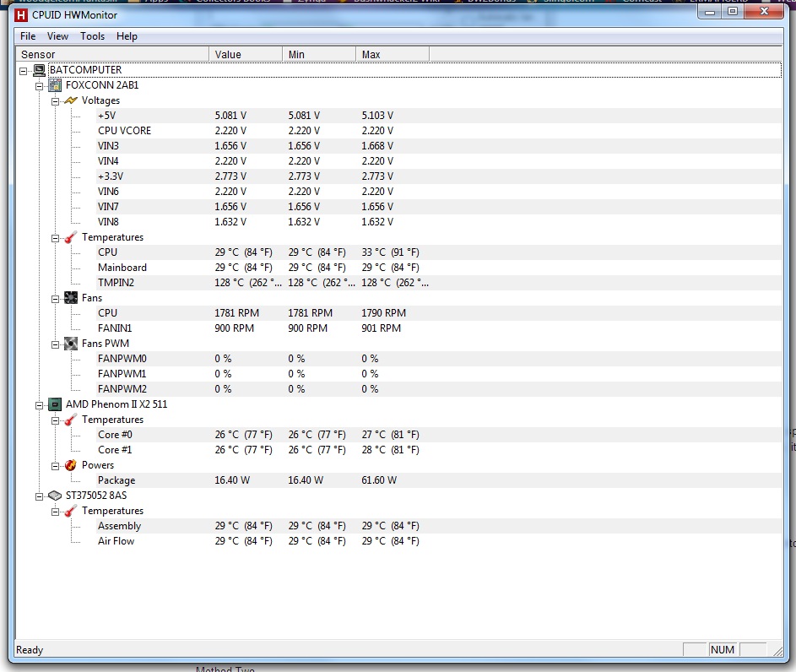
Task: Click the FOXCONN Temperatures thermometer icon
Action: click(x=71, y=237)
